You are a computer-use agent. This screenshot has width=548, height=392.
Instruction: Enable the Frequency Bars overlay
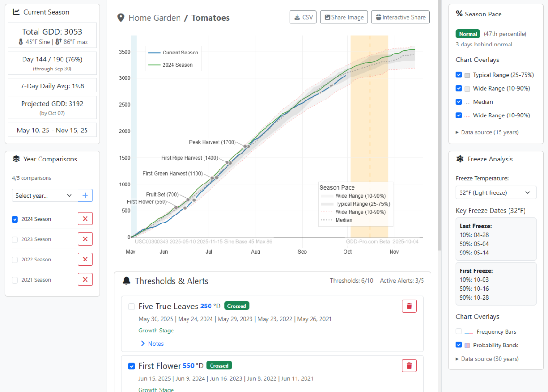[x=459, y=331]
